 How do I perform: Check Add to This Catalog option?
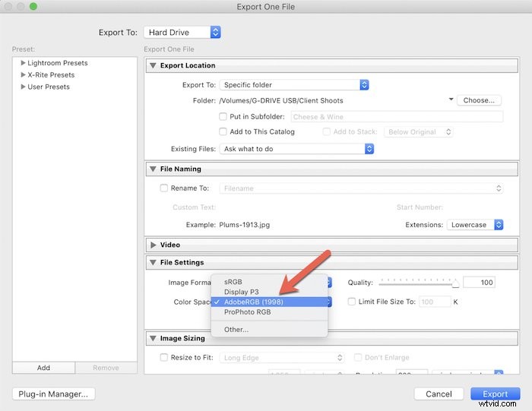[x=223, y=131]
